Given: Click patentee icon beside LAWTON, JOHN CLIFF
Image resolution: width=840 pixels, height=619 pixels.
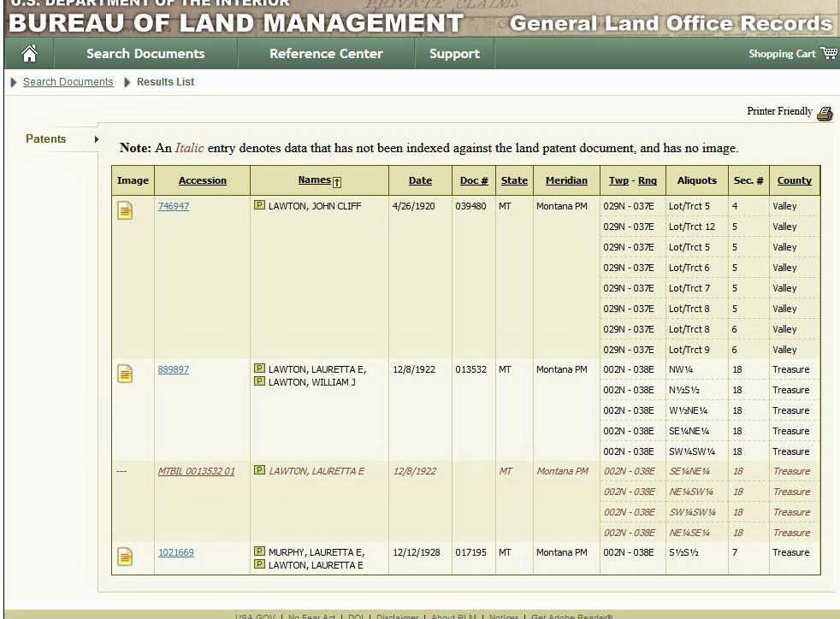Looking at the screenshot, I should [259, 204].
